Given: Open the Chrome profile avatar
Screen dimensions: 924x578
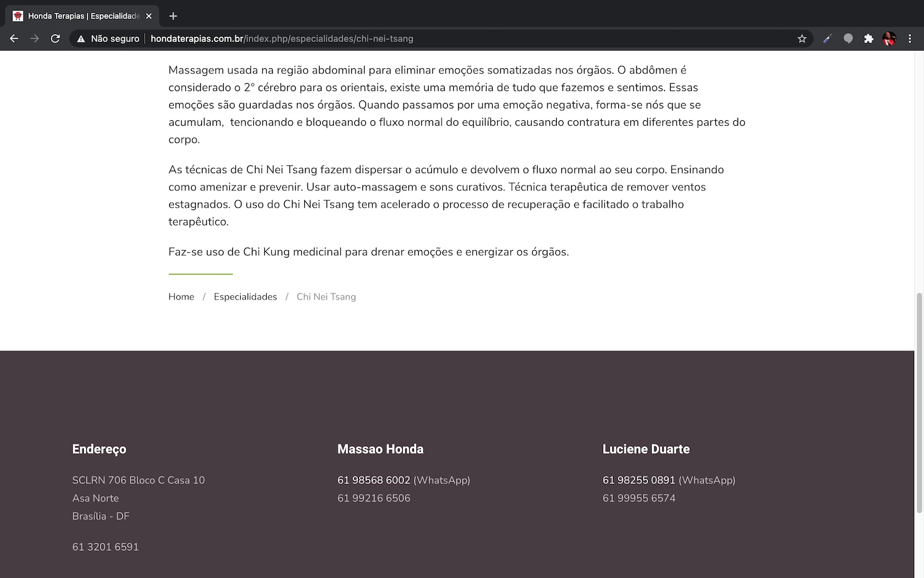Looking at the screenshot, I should coord(889,39).
